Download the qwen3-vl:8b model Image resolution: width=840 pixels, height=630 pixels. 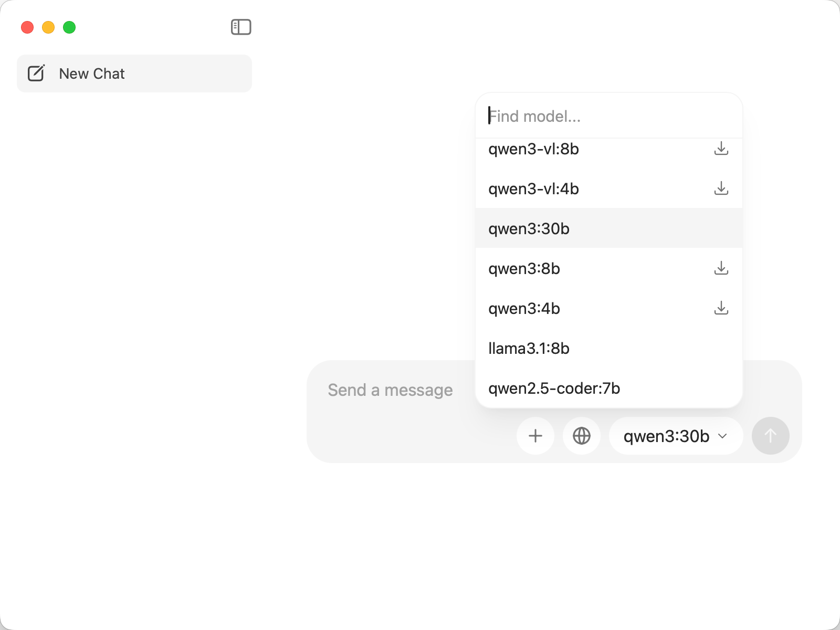(721, 149)
